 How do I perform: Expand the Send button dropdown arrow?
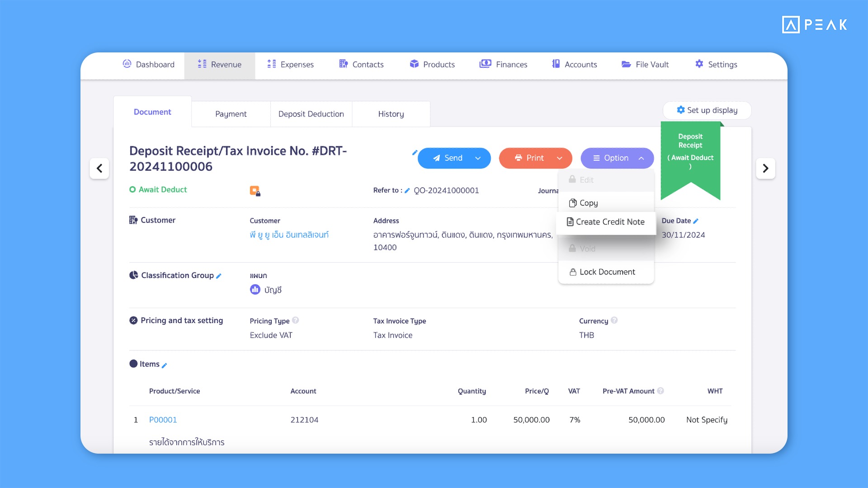click(478, 158)
